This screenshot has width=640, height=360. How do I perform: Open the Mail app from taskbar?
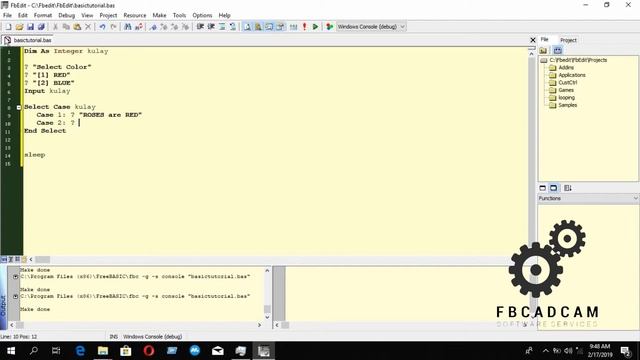pyautogui.click(x=218, y=351)
